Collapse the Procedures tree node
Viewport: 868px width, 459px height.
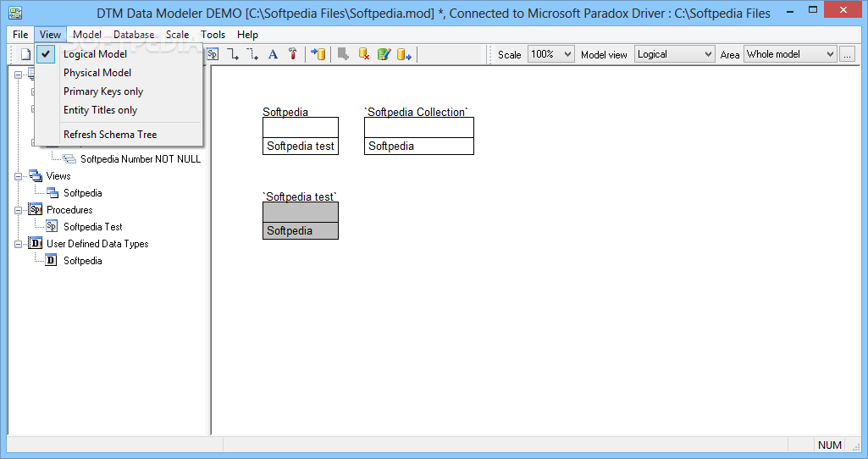point(19,210)
